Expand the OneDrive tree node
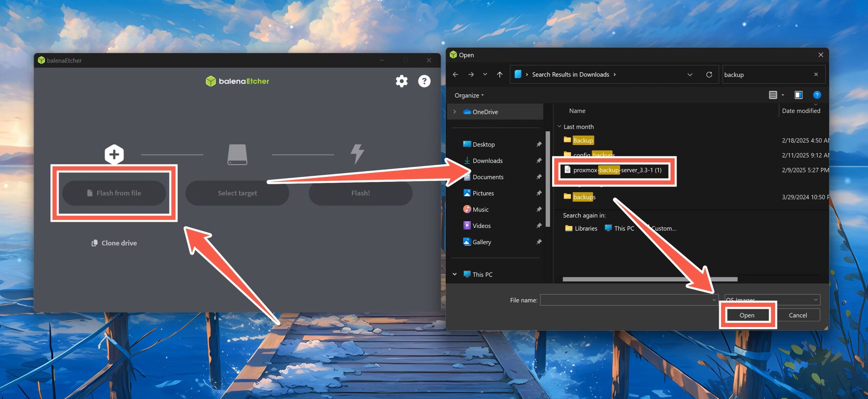 pyautogui.click(x=455, y=112)
